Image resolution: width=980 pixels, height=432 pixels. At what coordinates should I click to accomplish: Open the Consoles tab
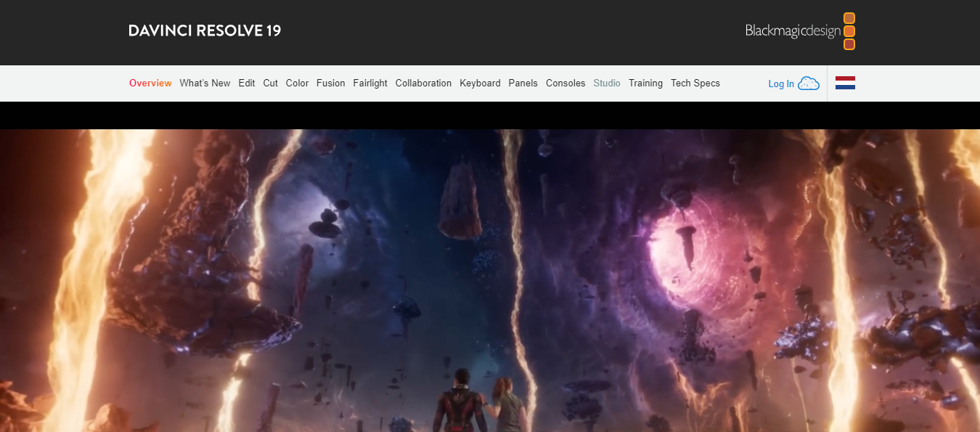(x=565, y=83)
